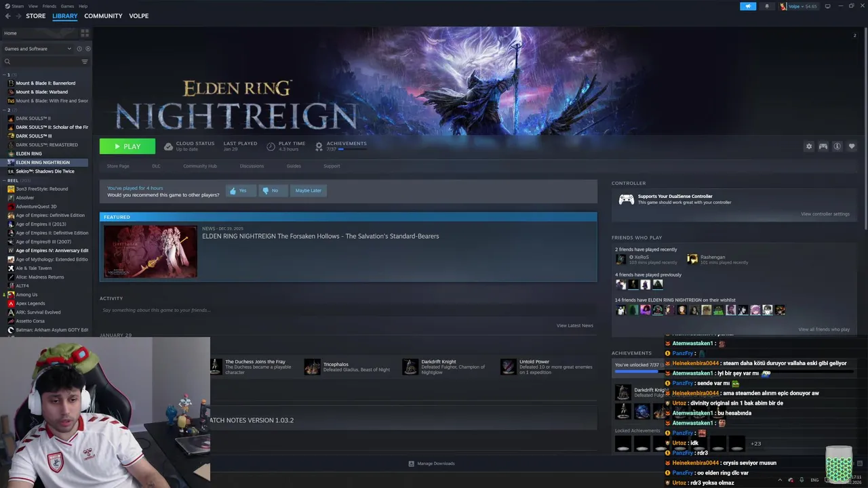The width and height of the screenshot is (868, 488).
Task: Collapse REEL collection in library list
Action: pyautogui.click(x=4, y=180)
